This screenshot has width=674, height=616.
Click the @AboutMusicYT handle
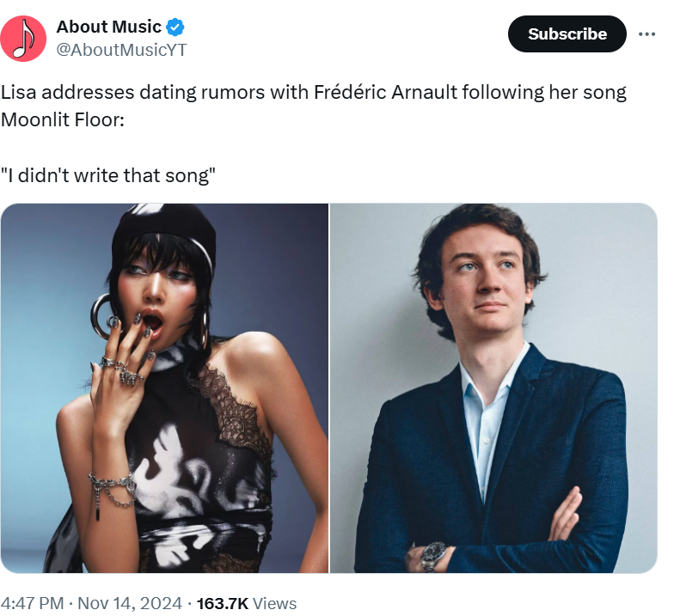(x=121, y=50)
